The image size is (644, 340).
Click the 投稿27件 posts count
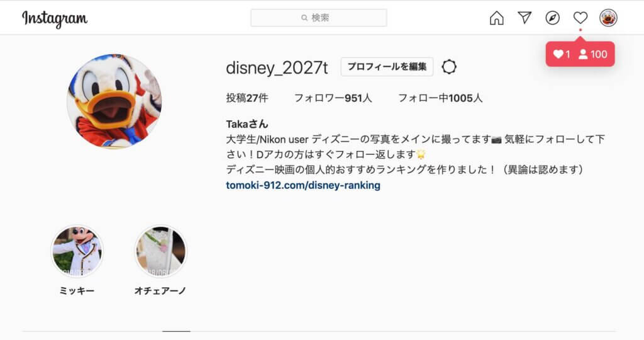click(x=247, y=98)
